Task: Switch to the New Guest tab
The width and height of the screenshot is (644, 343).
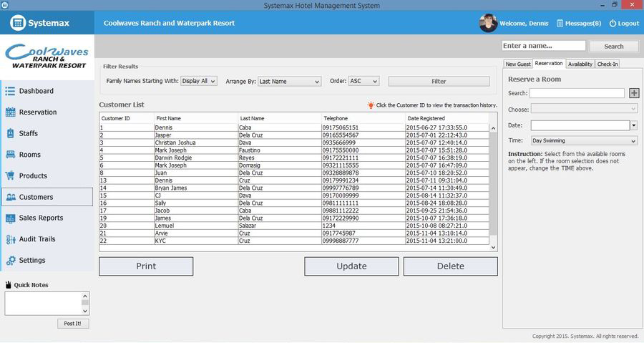Action: [518, 64]
